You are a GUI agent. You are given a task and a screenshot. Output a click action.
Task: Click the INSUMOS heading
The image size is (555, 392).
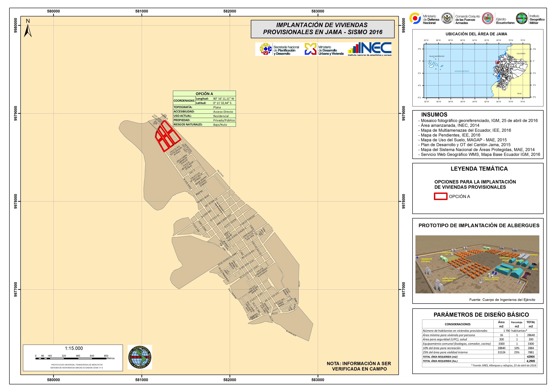(x=434, y=115)
